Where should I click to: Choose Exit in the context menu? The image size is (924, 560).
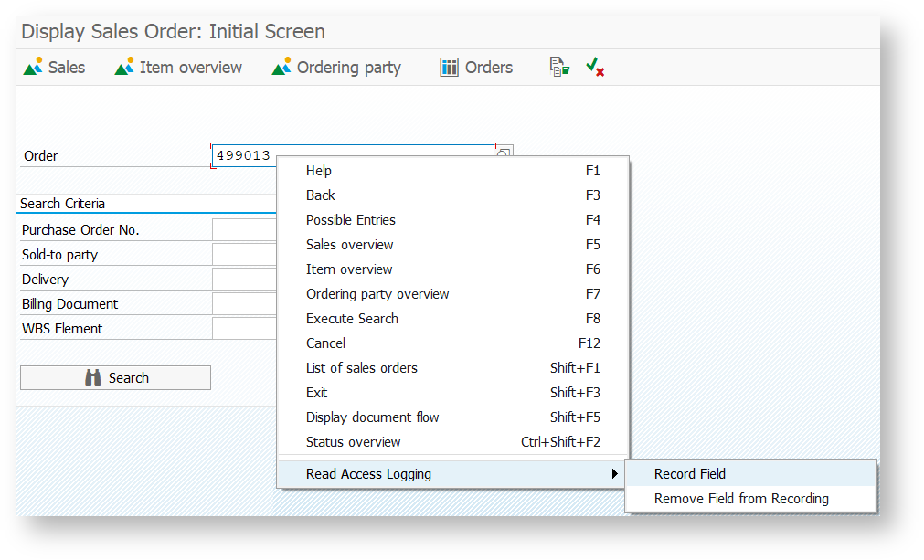pos(452,394)
